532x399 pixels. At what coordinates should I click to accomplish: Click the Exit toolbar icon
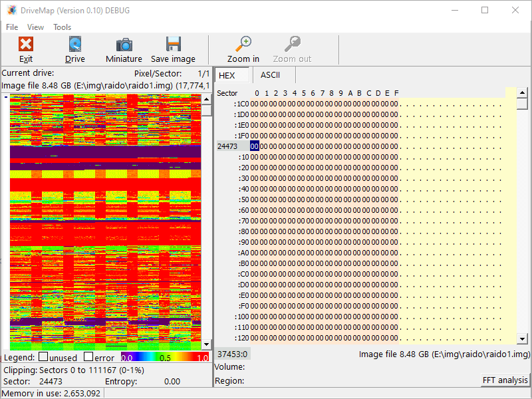(26, 45)
